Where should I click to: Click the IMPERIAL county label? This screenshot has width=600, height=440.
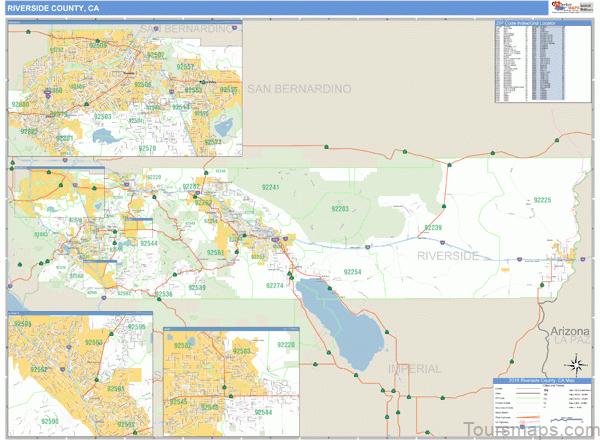coord(414,369)
